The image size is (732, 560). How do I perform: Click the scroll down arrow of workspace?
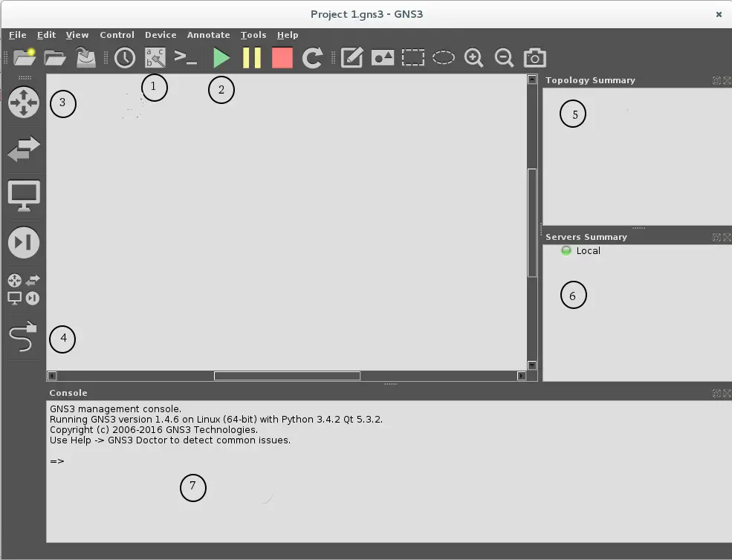click(532, 365)
